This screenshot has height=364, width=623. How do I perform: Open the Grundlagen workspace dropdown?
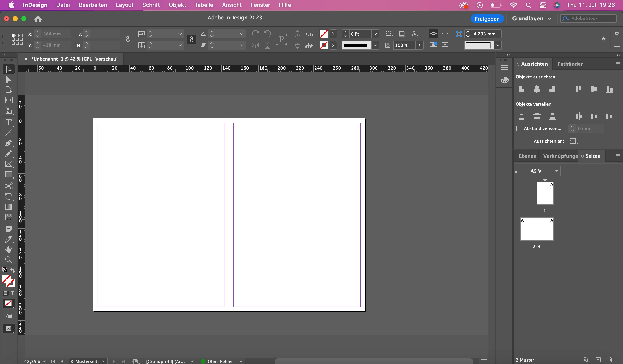pyautogui.click(x=531, y=19)
